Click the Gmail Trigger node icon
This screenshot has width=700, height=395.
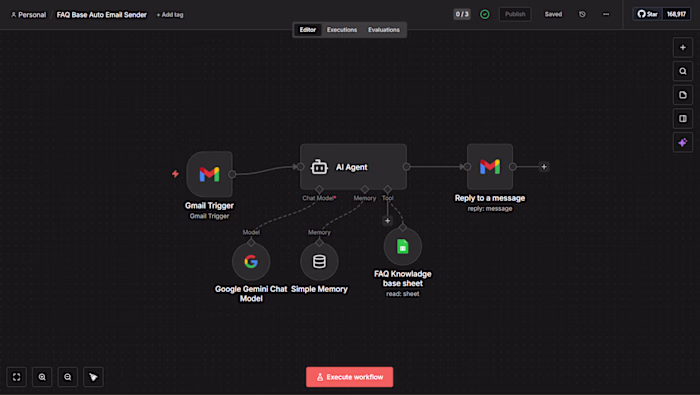209,174
